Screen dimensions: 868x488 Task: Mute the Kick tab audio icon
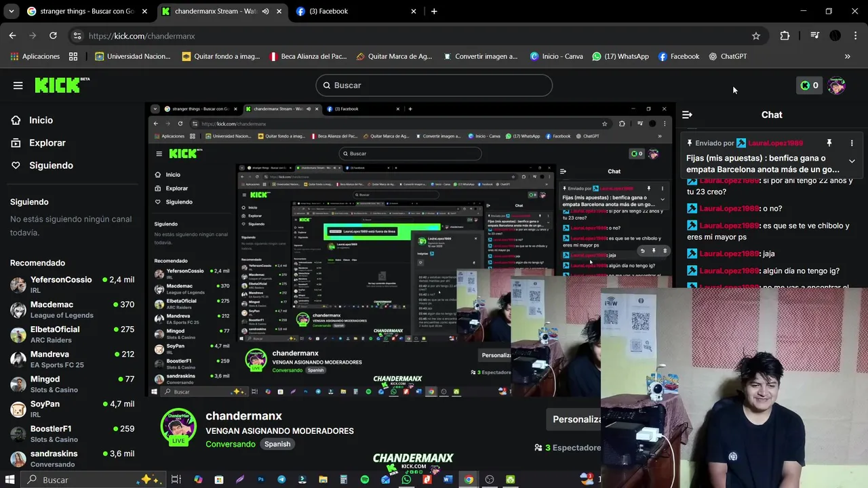[265, 12]
